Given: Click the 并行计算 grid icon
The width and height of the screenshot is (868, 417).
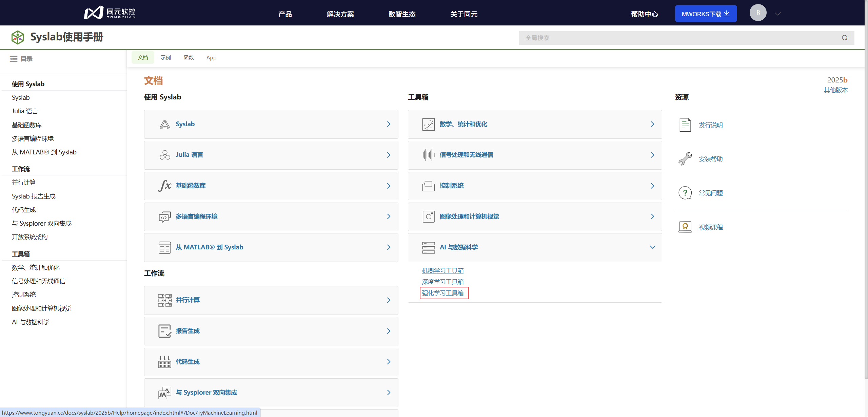Looking at the screenshot, I should pos(164,300).
